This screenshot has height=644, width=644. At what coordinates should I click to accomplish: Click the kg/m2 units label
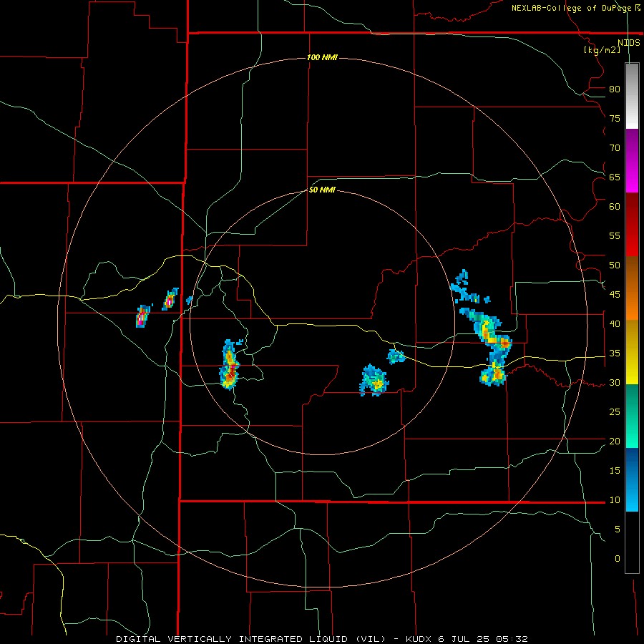[602, 50]
